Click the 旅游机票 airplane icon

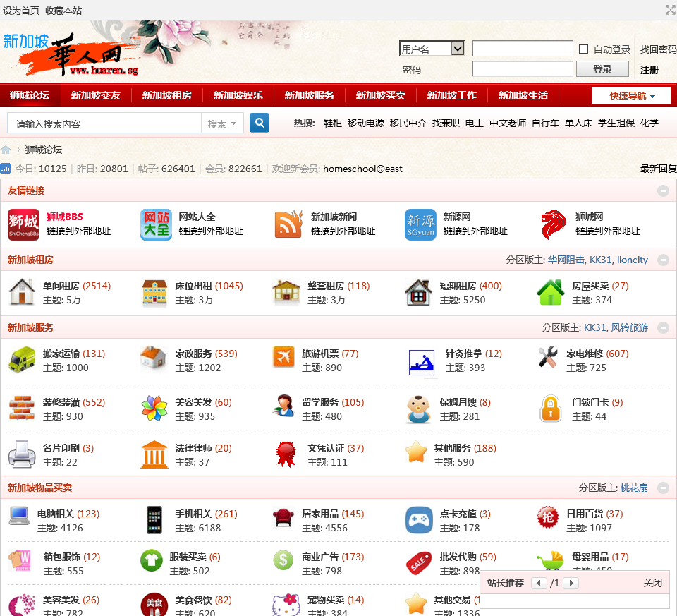[283, 357]
